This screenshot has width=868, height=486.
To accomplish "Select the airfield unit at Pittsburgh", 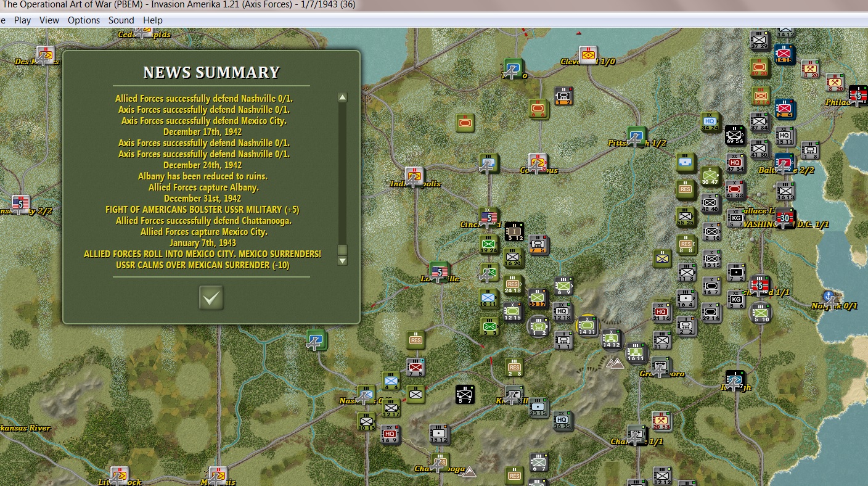I will [637, 136].
